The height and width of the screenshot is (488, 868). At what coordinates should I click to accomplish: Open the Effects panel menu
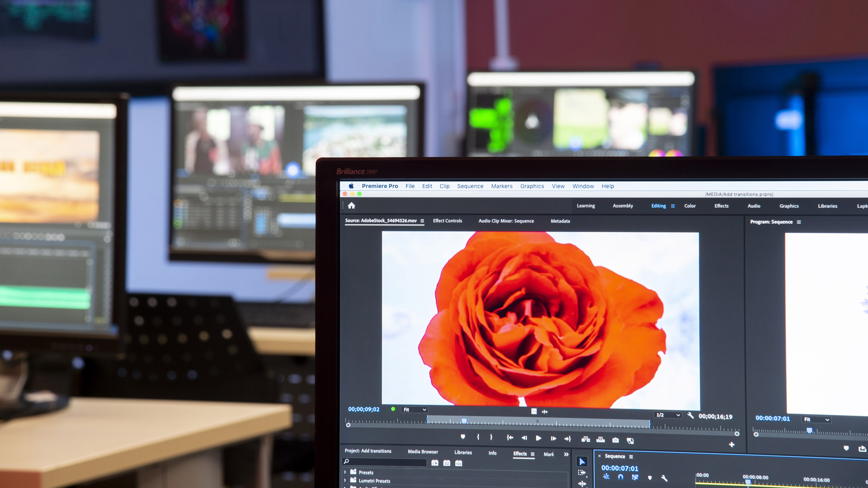[533, 454]
